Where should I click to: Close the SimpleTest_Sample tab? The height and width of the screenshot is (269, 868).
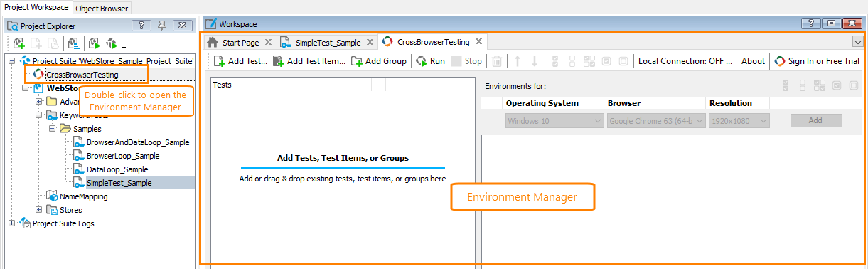pyautogui.click(x=370, y=43)
